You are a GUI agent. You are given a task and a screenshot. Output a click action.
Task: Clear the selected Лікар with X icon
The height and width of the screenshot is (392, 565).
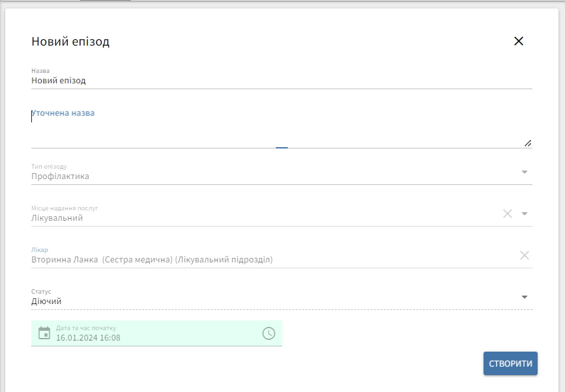pyautogui.click(x=524, y=255)
